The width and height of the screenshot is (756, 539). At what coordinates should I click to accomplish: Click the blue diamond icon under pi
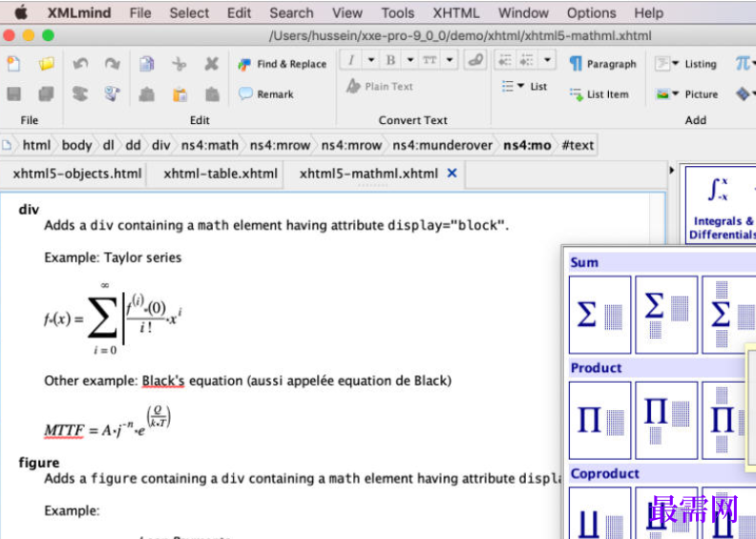click(743, 93)
